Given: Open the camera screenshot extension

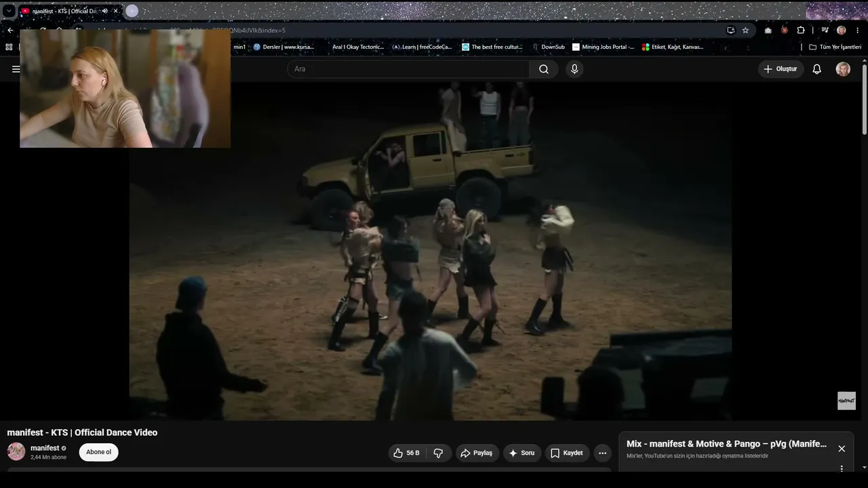Looking at the screenshot, I should click(768, 30).
